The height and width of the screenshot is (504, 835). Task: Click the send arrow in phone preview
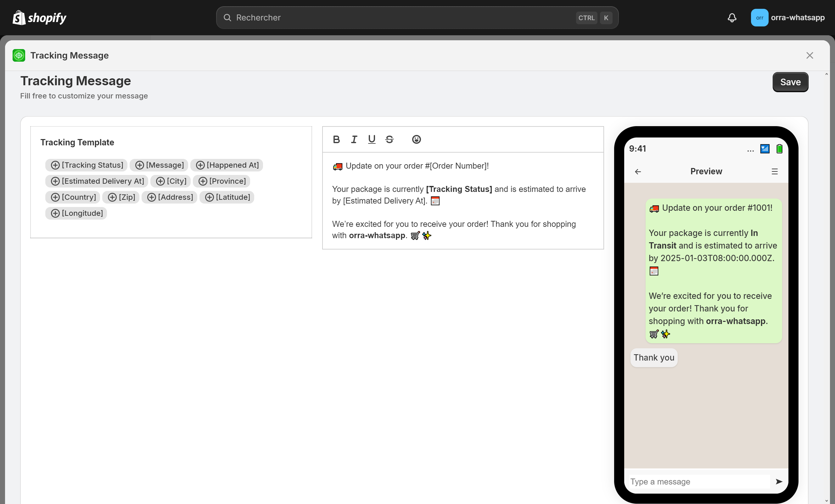coord(779,482)
